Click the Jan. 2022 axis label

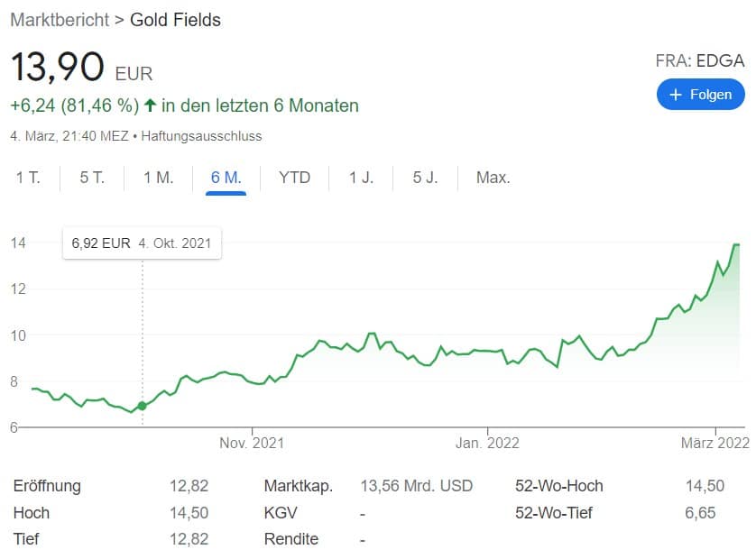click(487, 443)
